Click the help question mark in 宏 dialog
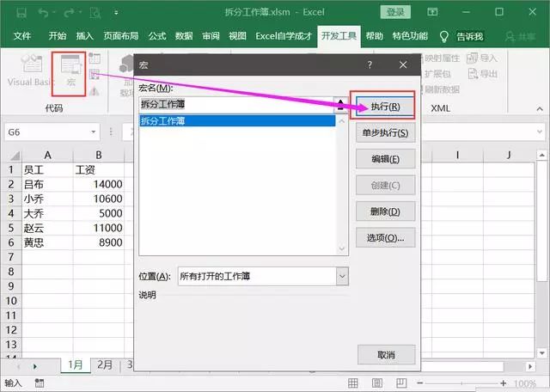550x392 pixels. pyautogui.click(x=370, y=64)
